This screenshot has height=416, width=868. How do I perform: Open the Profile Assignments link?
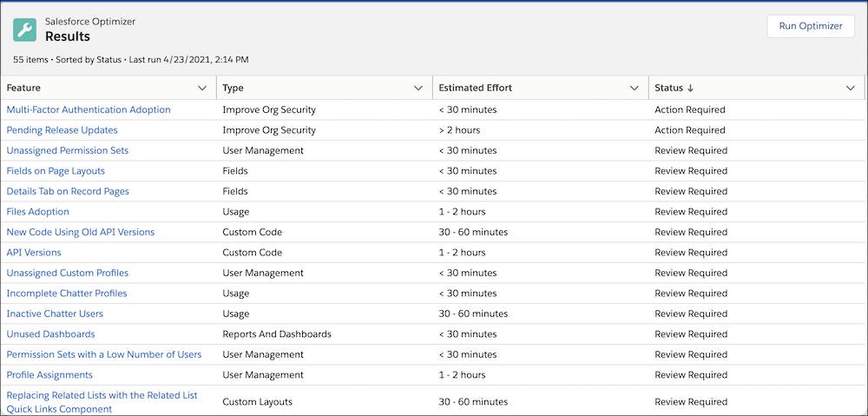(49, 375)
